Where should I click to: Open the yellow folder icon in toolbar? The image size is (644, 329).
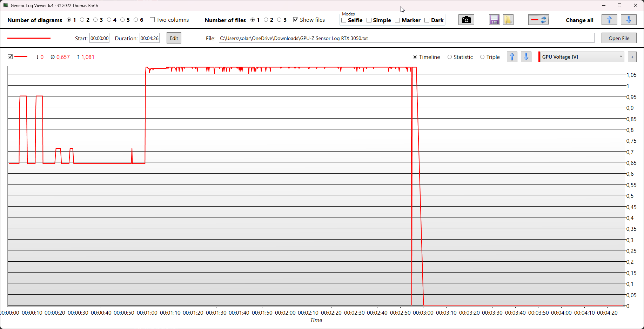[508, 20]
